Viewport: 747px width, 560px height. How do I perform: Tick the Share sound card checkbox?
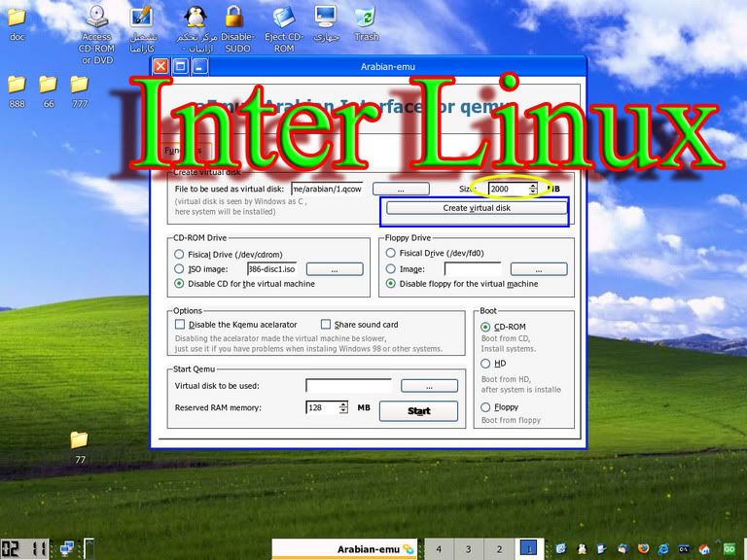click(x=326, y=325)
